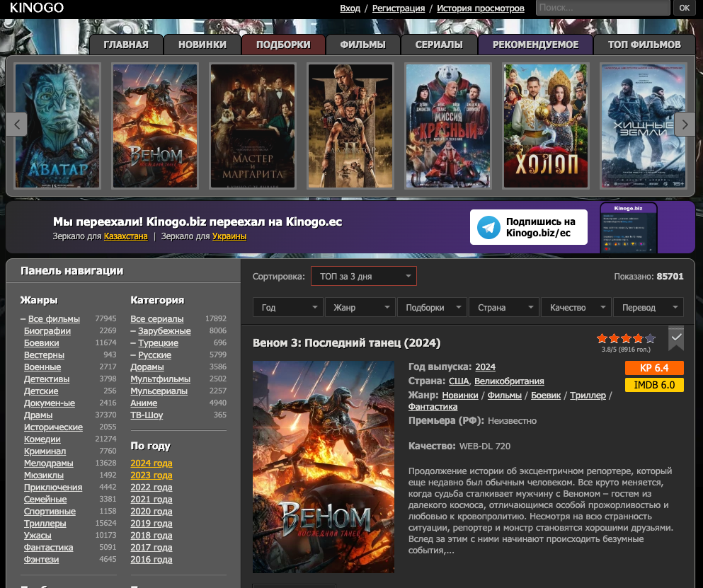Screen dimensions: 703x588
Task: Click into the search input field
Action: tap(602, 8)
